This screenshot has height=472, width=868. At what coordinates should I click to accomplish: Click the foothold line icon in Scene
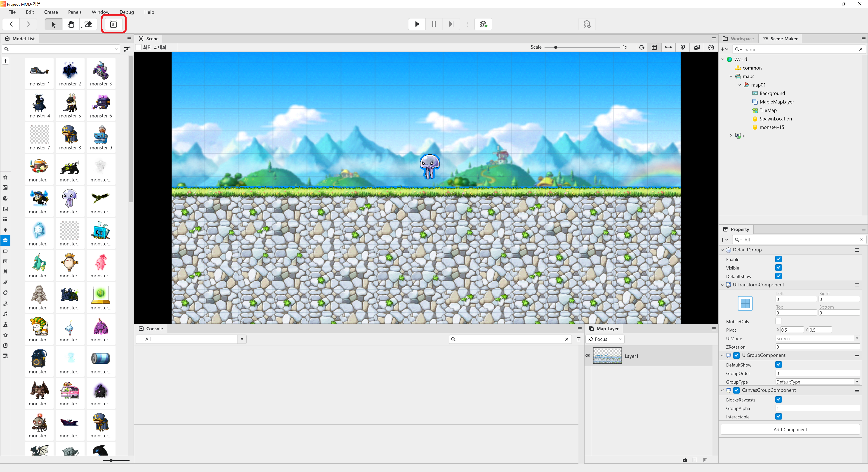pyautogui.click(x=668, y=47)
